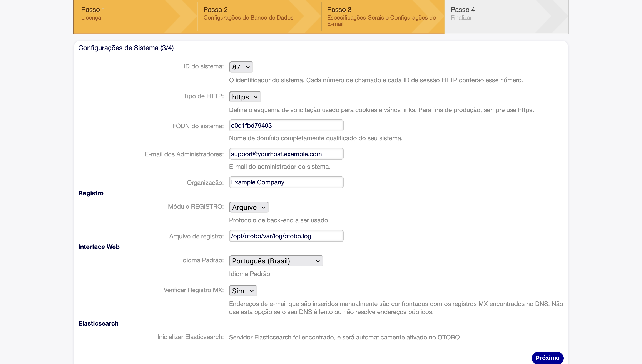Open the Módulo REGISTRO dropdown
Viewport: 642px width, 364px height.
[249, 207]
